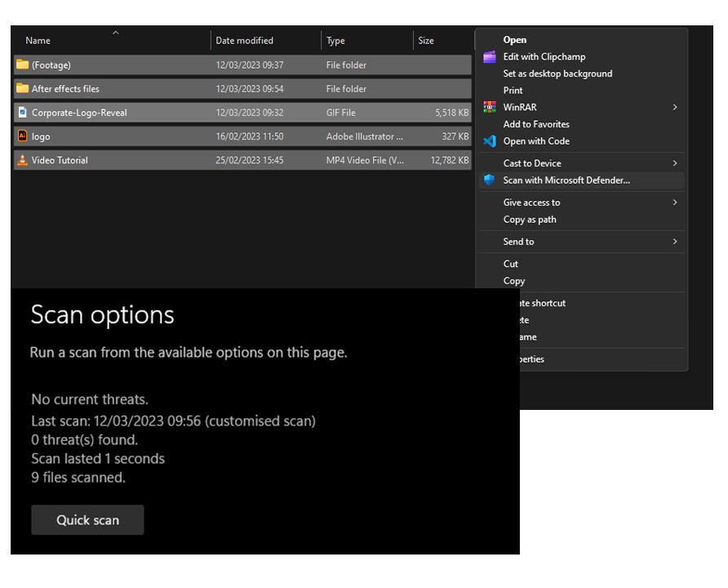The height and width of the screenshot is (588, 728).
Task: Choose Set as desktop background
Action: point(557,73)
